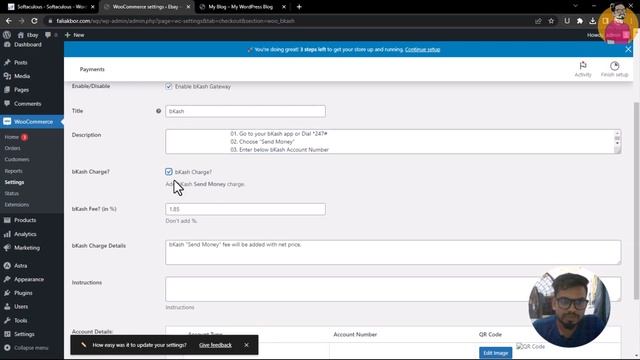Click the page vertical scrollbar
The width and height of the screenshot is (640, 360).
[x=636, y=200]
